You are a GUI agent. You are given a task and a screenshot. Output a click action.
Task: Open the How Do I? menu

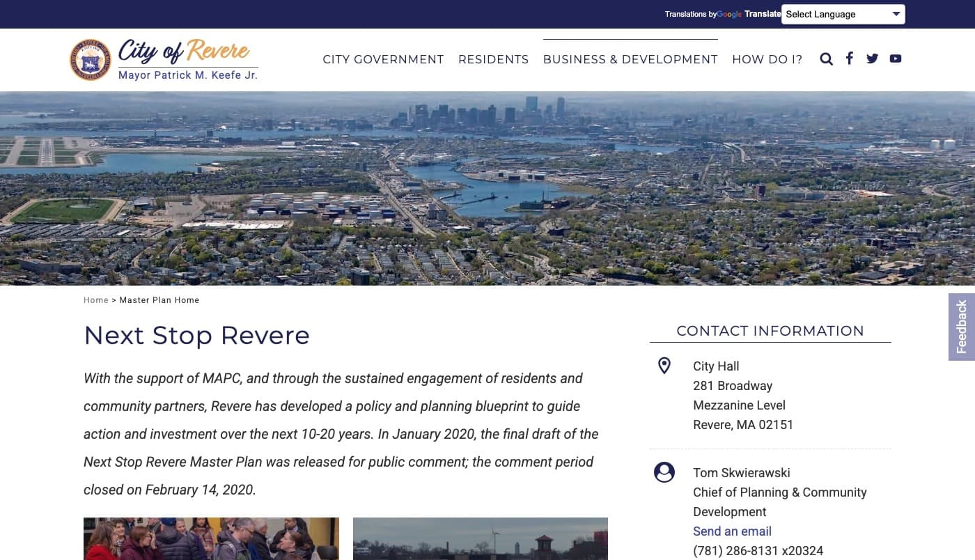767,60
